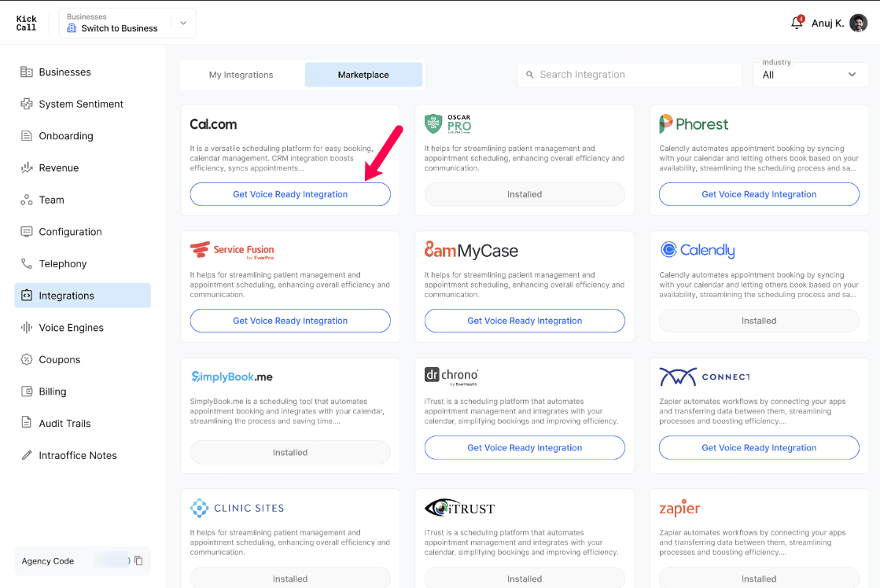This screenshot has width=880, height=588.
Task: Click the Clinic Sites logo
Action: (237, 508)
